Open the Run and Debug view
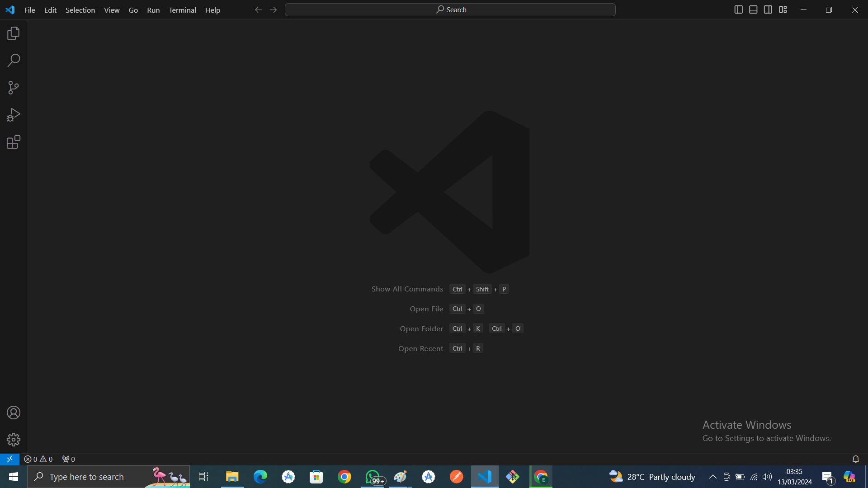The image size is (868, 488). pos(14,115)
